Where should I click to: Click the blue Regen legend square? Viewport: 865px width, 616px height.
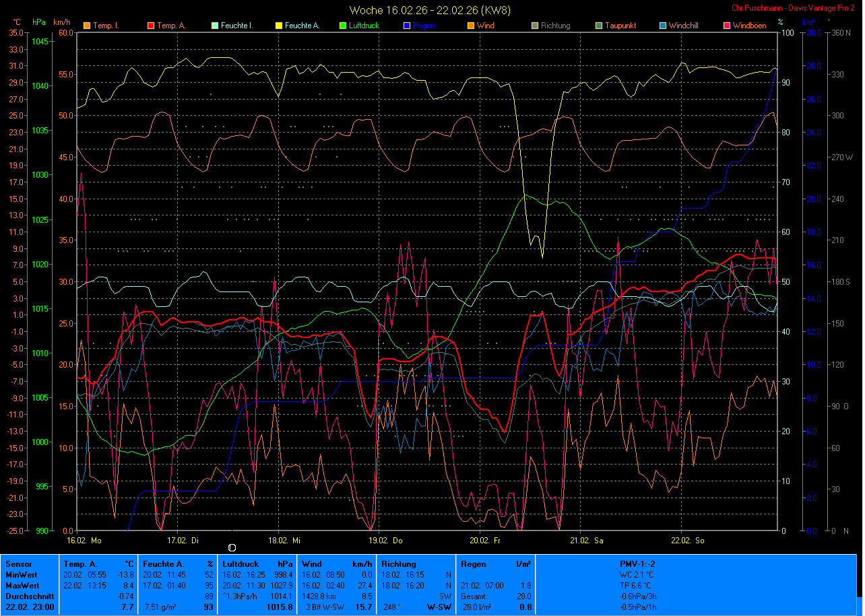click(x=406, y=26)
